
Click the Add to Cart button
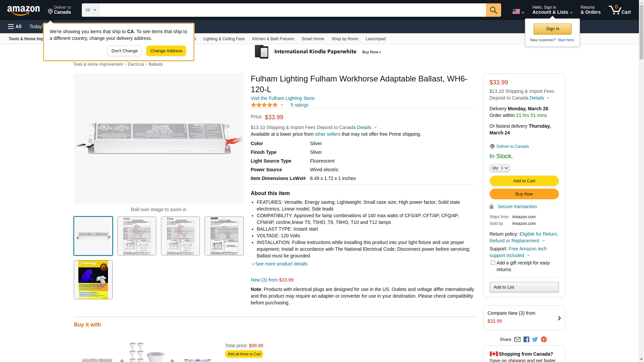pos(524,181)
